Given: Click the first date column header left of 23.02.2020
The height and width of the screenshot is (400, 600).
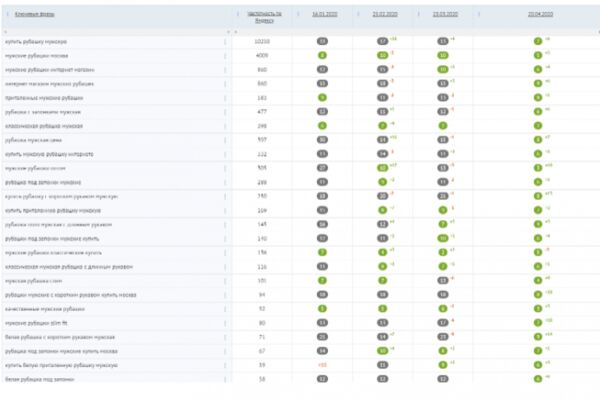Looking at the screenshot, I should click(x=324, y=14).
